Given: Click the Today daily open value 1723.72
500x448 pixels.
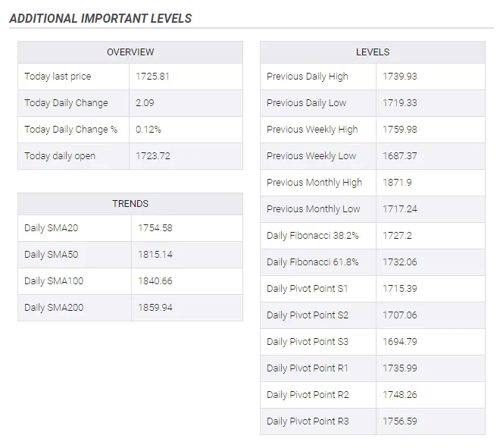Looking at the screenshot, I should point(153,156).
